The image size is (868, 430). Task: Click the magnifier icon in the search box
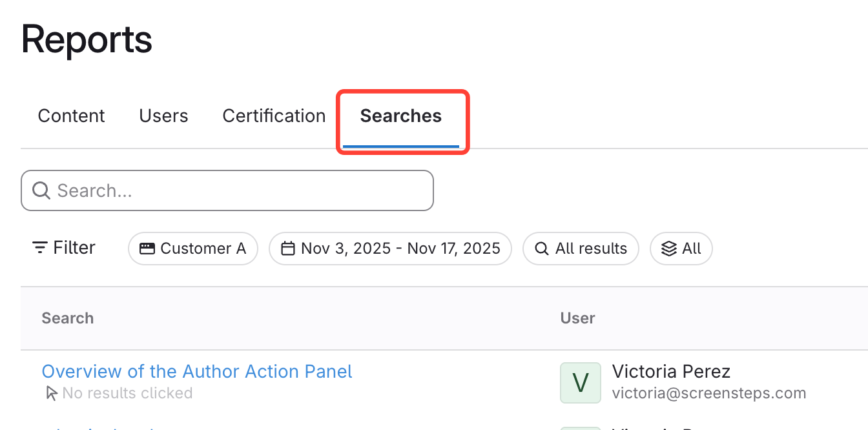point(41,190)
